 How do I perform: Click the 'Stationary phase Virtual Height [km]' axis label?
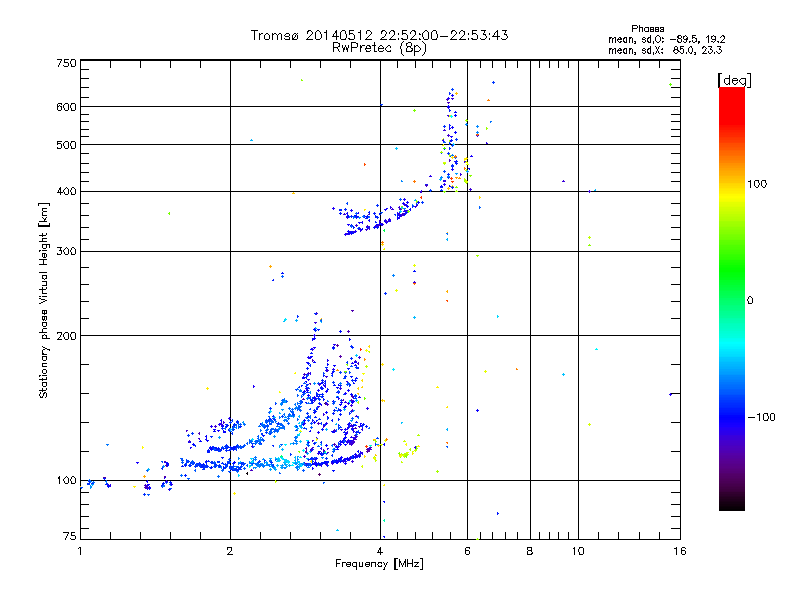click(x=44, y=301)
